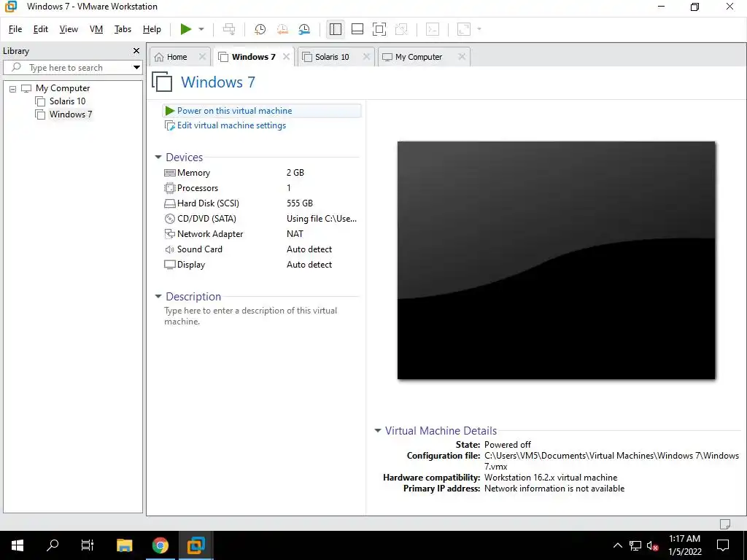747x560 pixels.
Task: Enter full screen mode icon
Action: click(x=379, y=29)
